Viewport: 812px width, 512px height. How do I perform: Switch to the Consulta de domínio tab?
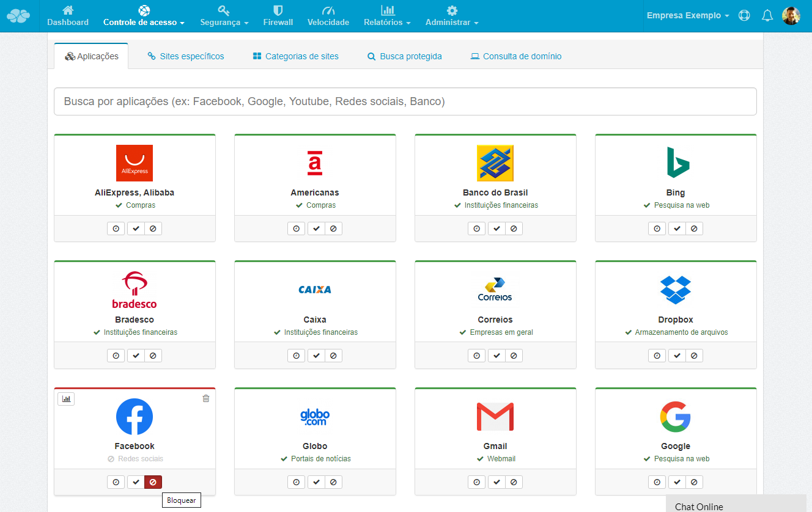coord(516,56)
